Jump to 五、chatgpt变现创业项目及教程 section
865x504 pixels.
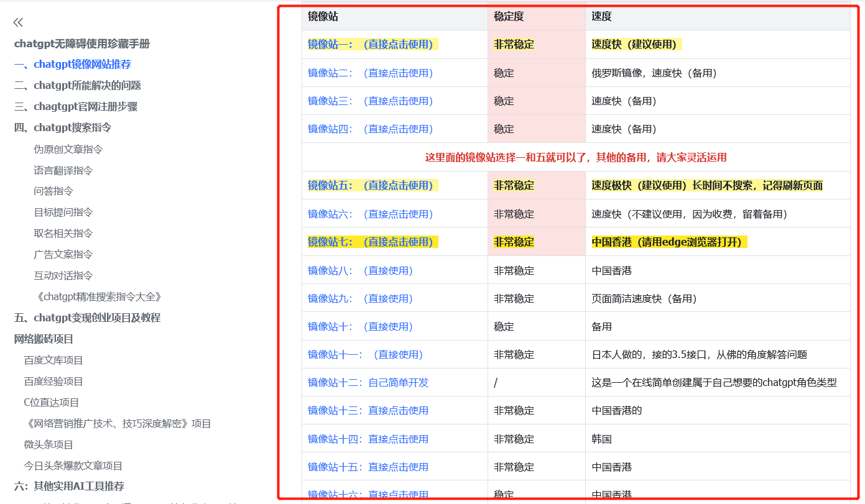pos(87,318)
